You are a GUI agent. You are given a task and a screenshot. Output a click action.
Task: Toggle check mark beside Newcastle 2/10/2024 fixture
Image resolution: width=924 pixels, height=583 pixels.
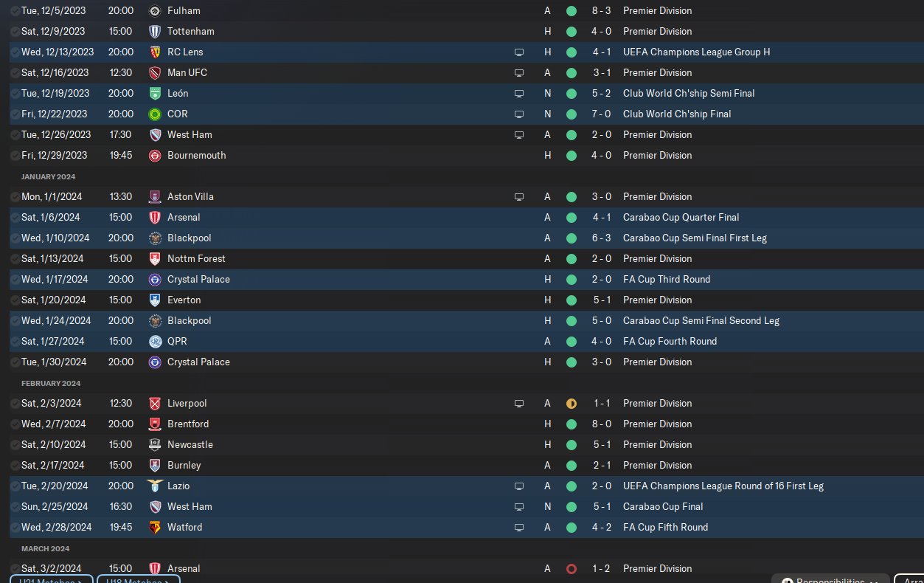(15, 445)
